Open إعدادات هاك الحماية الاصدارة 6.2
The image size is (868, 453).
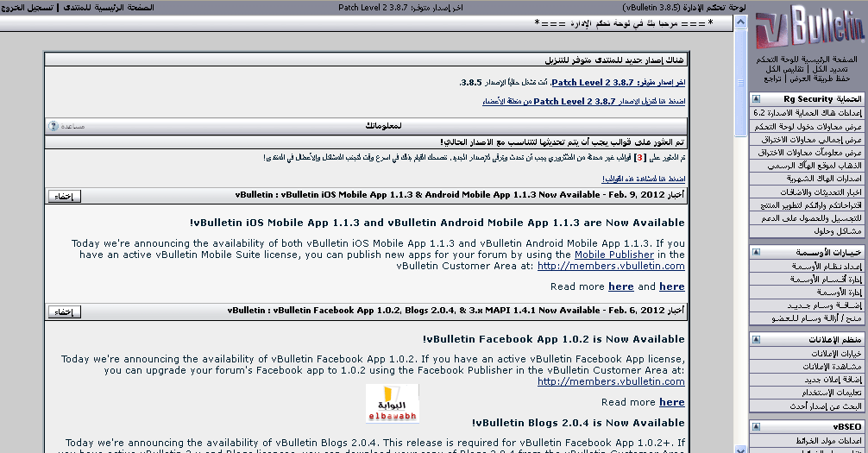click(807, 113)
